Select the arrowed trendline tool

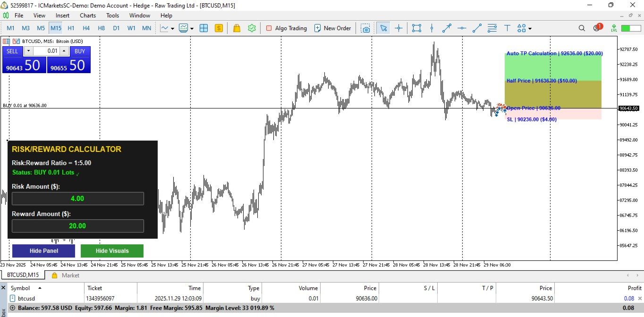pyautogui.click(x=447, y=28)
